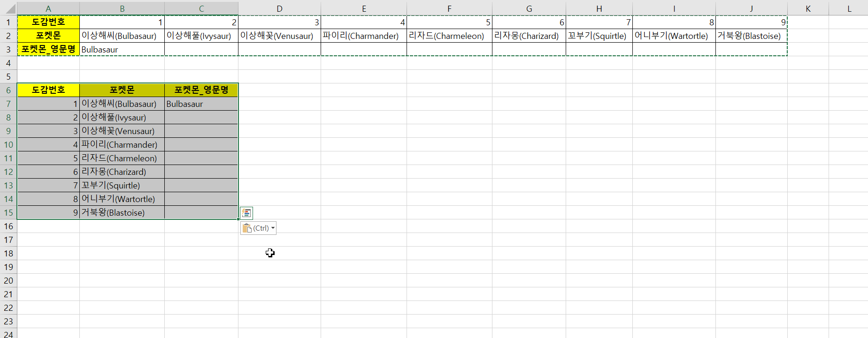Click cell C6 '포켓몬_영문명' in lower table

pyautogui.click(x=201, y=90)
